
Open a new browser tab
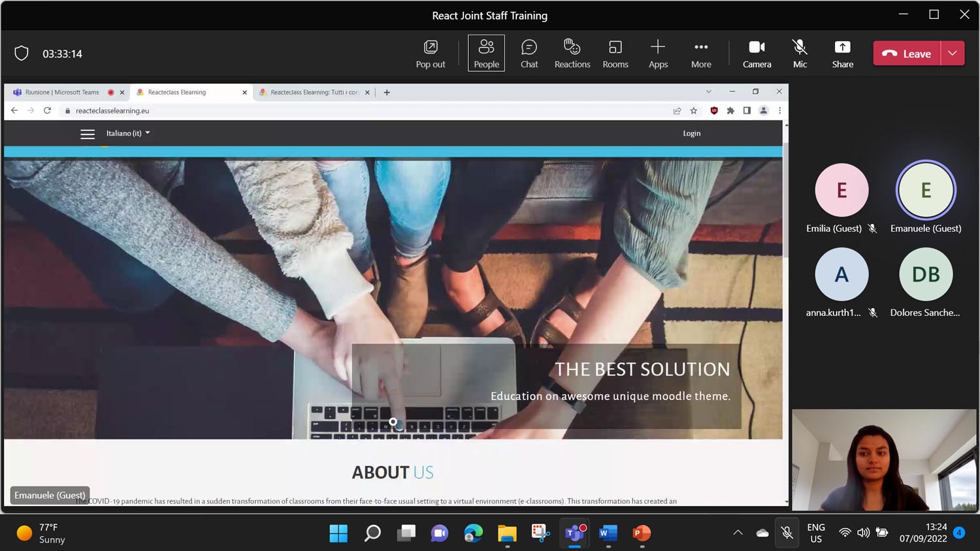387,93
